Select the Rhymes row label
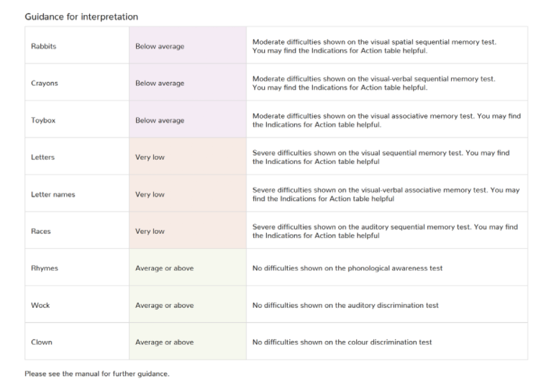The image size is (541, 392). point(45,268)
